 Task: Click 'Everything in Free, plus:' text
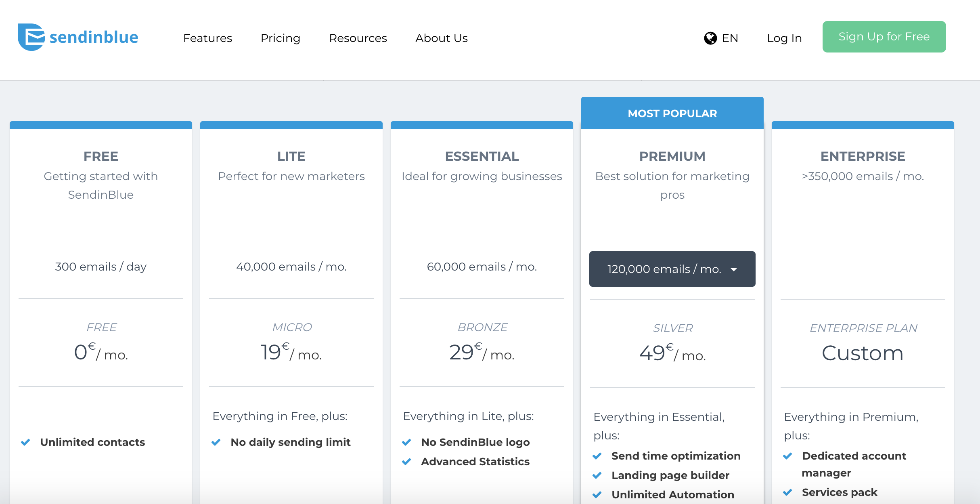click(x=280, y=416)
